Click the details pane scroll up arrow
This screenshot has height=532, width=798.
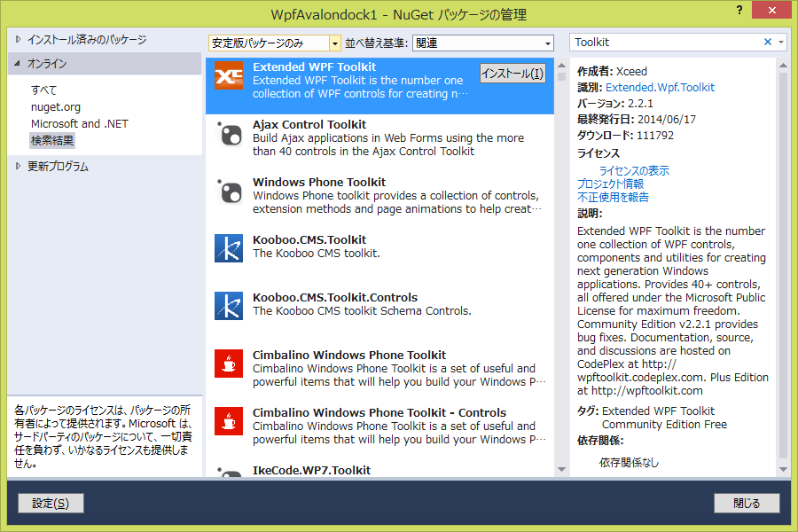pyautogui.click(x=783, y=65)
